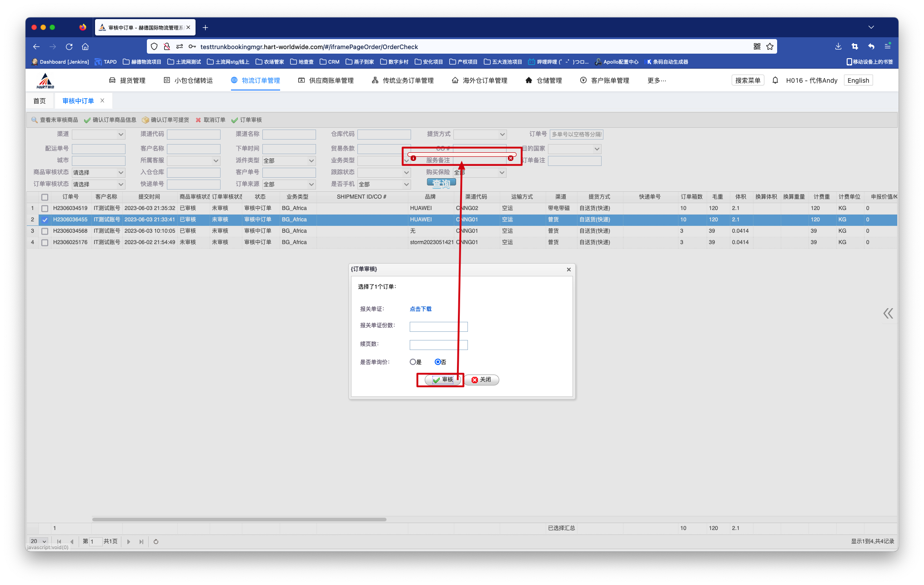Click the view unaudited goods magnifier icon
The width and height of the screenshot is (924, 585).
point(35,120)
